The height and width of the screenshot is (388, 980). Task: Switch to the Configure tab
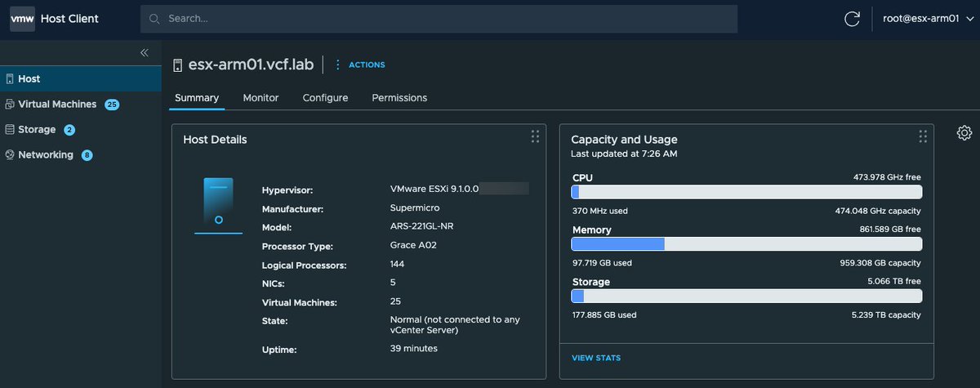(325, 98)
